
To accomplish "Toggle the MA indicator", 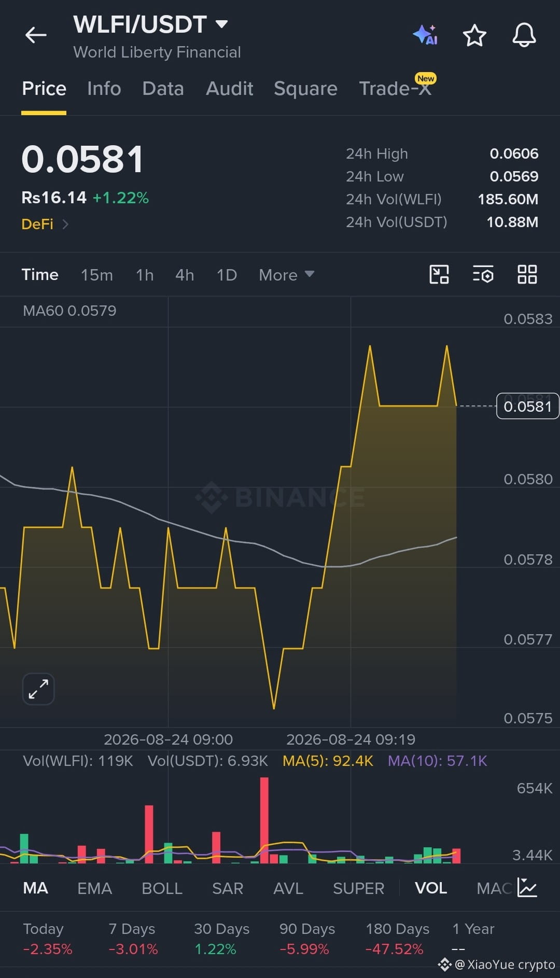I will [36, 888].
